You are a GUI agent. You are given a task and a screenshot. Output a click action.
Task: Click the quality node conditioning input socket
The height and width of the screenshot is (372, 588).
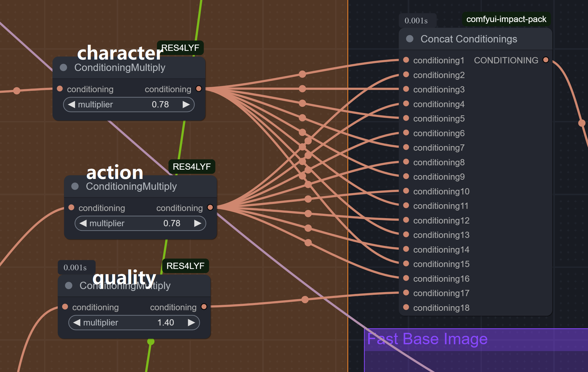click(65, 307)
